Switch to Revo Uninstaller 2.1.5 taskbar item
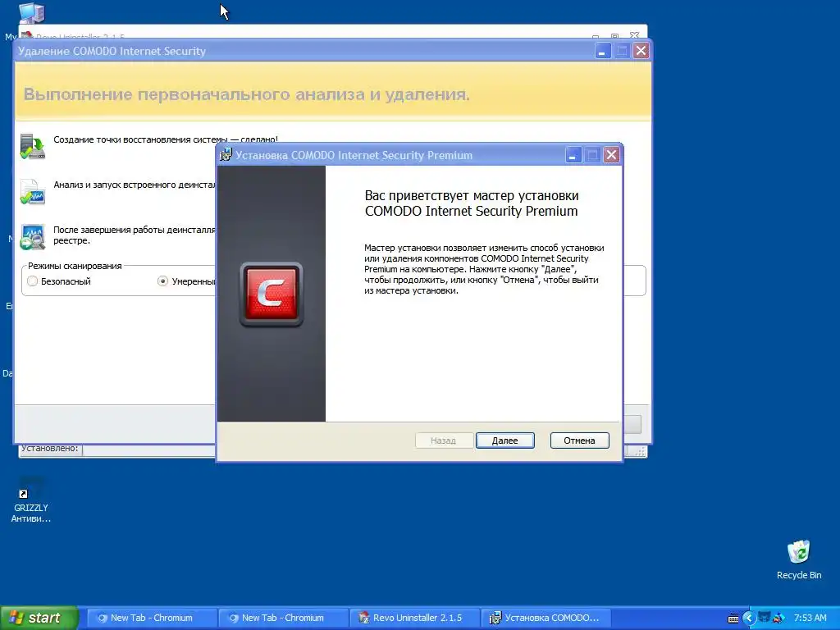This screenshot has width=840, height=630. pos(414,618)
